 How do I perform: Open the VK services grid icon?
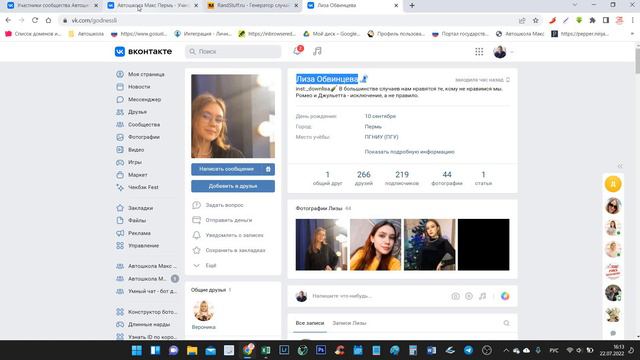[x=479, y=51]
